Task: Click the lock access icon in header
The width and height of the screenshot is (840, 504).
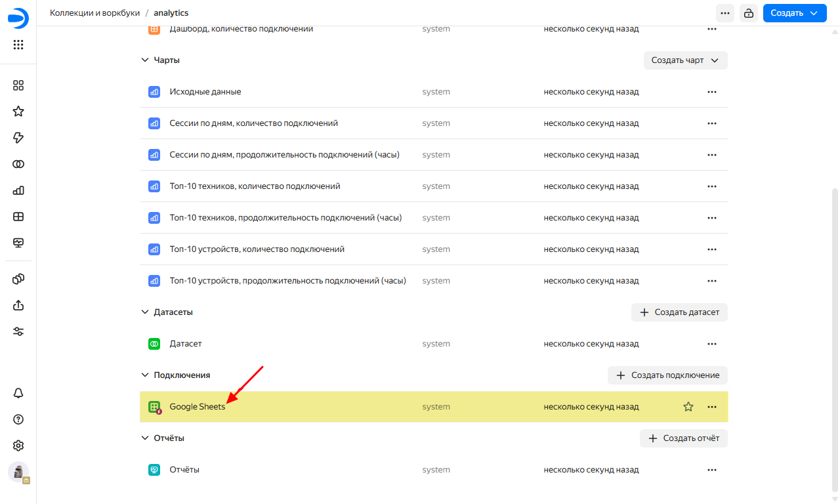Action: (x=747, y=13)
